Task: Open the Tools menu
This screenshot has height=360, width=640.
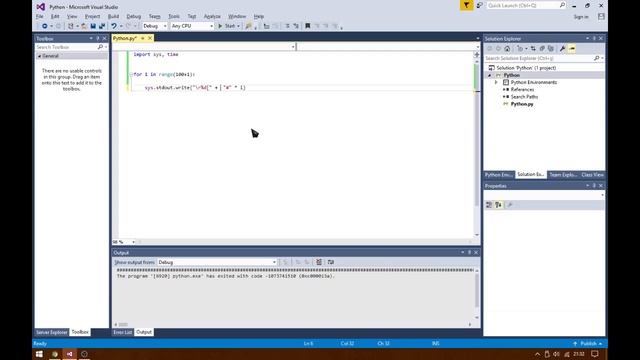Action: tap(174, 16)
